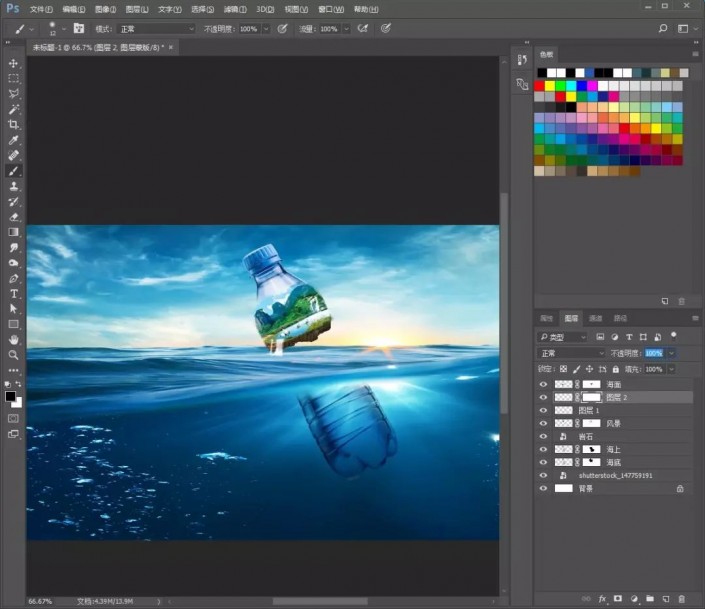Select the Brush tool in toolbar
This screenshot has height=609, width=705.
[13, 171]
